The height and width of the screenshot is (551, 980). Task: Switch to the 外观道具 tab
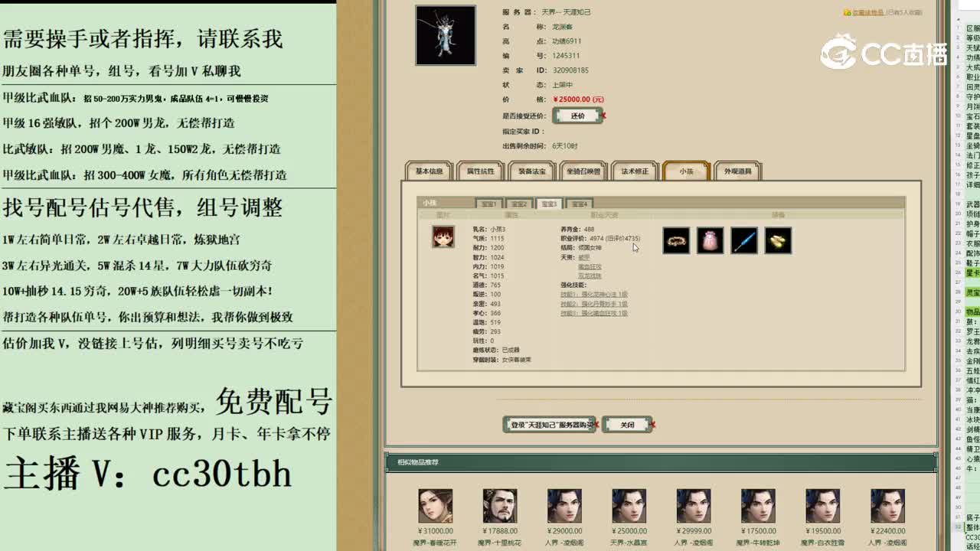pyautogui.click(x=738, y=171)
